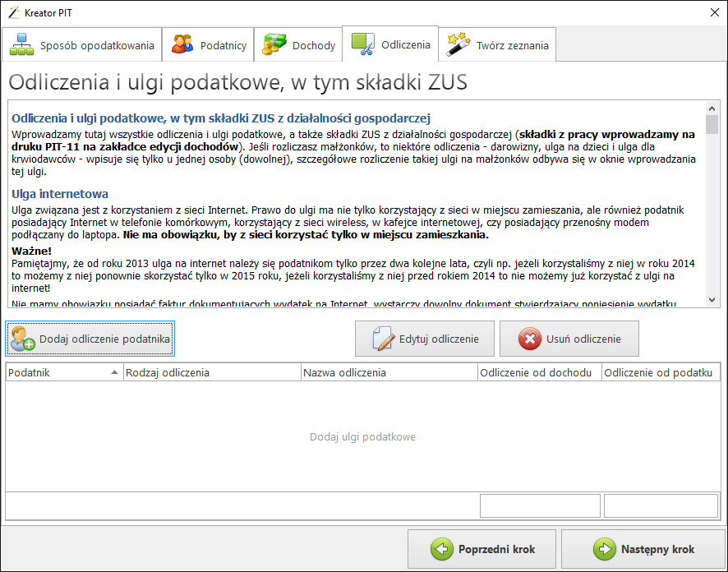The image size is (728, 572).
Task: Click the green right arrow icon
Action: click(x=603, y=549)
